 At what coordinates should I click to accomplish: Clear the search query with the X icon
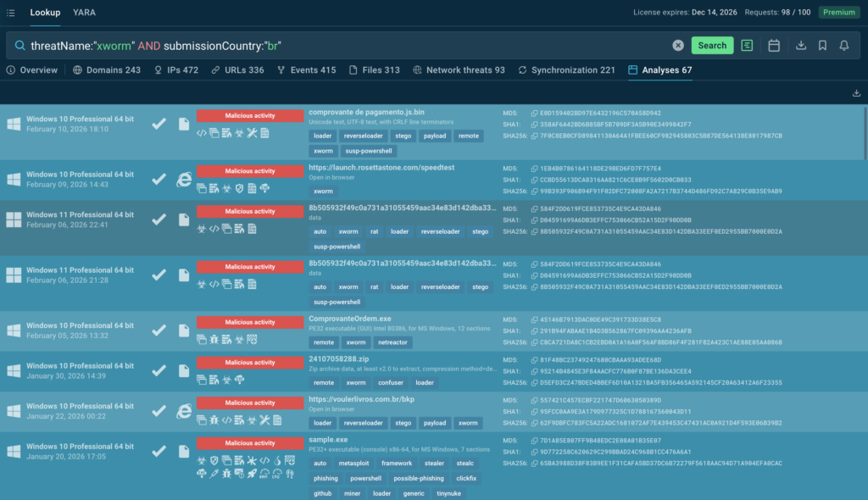678,46
